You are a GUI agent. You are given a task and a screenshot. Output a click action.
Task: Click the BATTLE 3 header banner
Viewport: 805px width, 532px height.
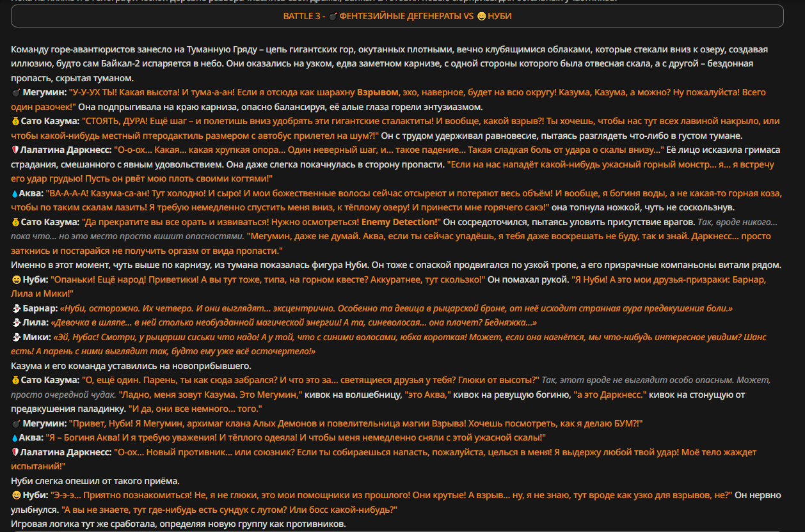click(397, 16)
